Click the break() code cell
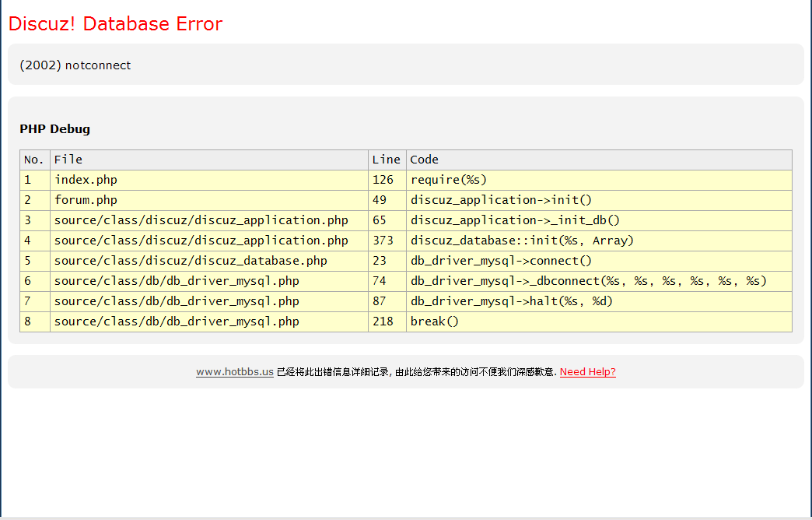 tap(599, 321)
